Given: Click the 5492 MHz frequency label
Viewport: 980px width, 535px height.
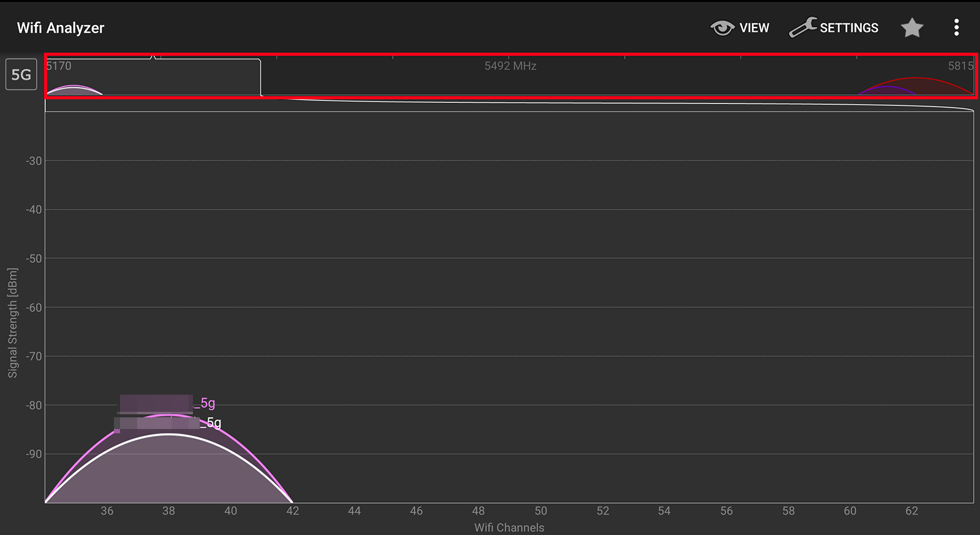Looking at the screenshot, I should (510, 66).
